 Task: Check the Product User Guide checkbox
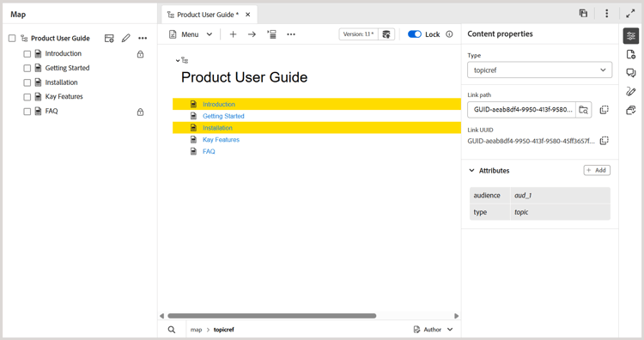(12, 38)
